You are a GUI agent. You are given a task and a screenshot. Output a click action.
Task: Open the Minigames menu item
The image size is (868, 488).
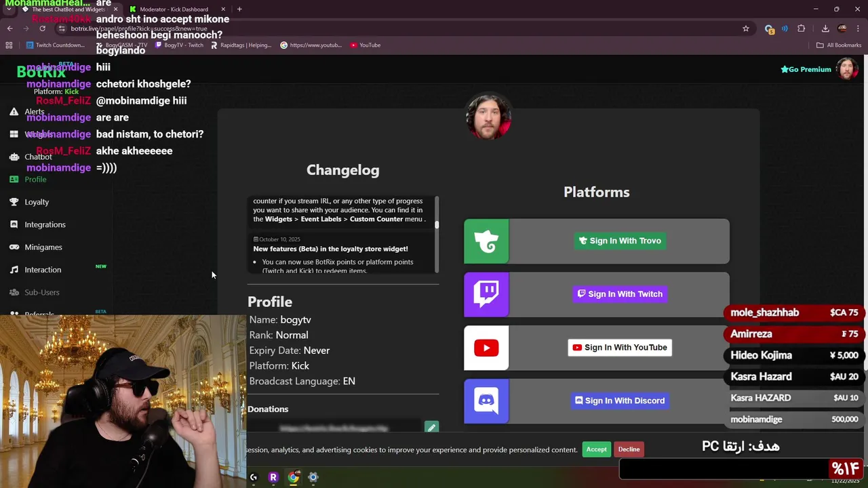pos(43,247)
